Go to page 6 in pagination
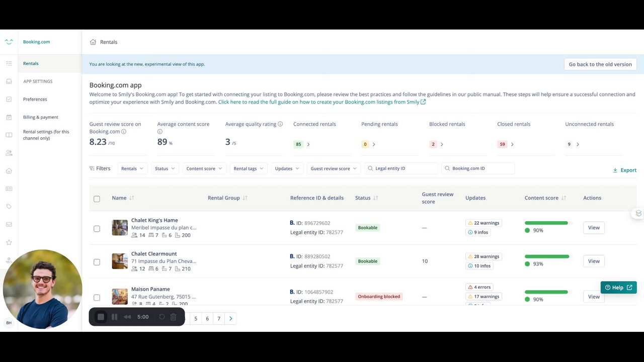Image resolution: width=644 pixels, height=362 pixels. click(207, 318)
